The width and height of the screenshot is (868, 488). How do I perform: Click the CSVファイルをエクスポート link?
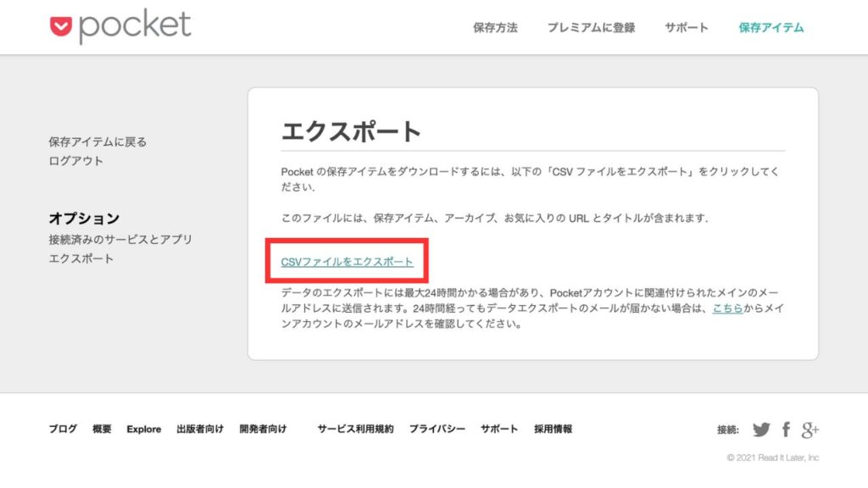[x=347, y=262]
